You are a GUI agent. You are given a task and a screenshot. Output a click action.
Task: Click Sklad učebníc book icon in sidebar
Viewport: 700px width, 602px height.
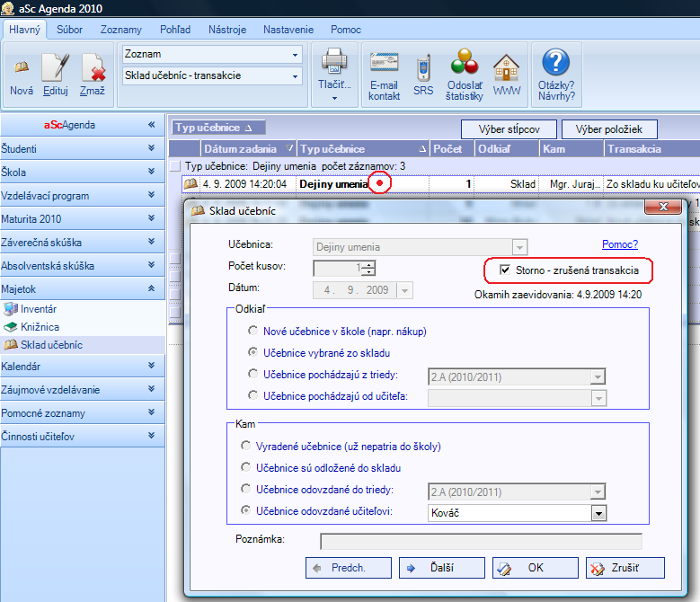tap(11, 344)
